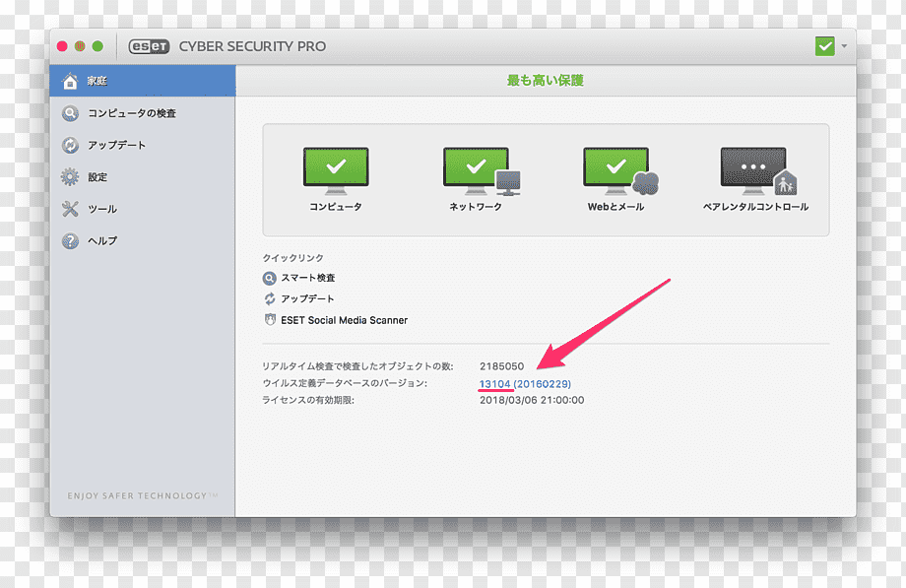Click the update quick link refresh icon
Image resolution: width=906 pixels, height=588 pixels.
(x=269, y=298)
